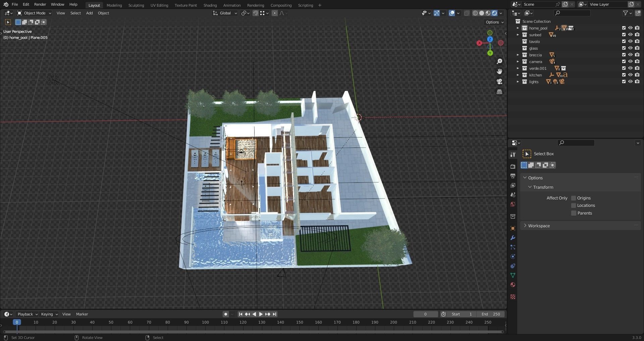Toggle camera view icon in viewport
Screen dimensions: 644x341
click(499, 81)
